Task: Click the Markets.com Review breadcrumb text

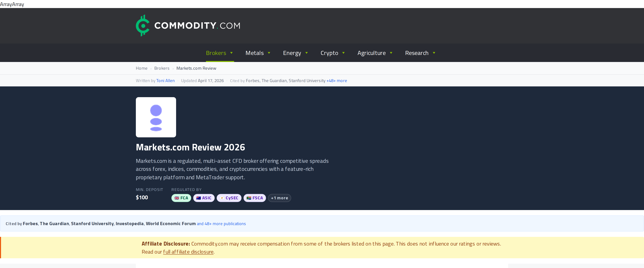Action: [x=196, y=68]
